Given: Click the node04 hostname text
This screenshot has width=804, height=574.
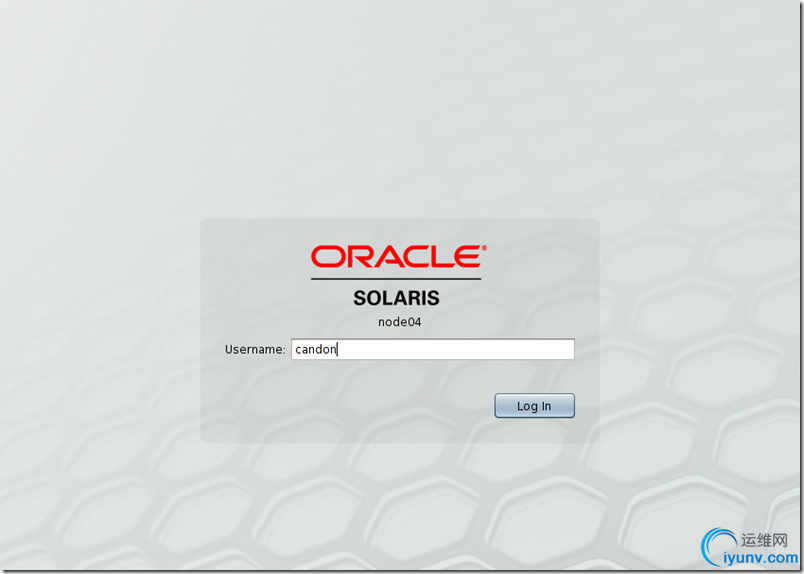Looking at the screenshot, I should (399, 322).
